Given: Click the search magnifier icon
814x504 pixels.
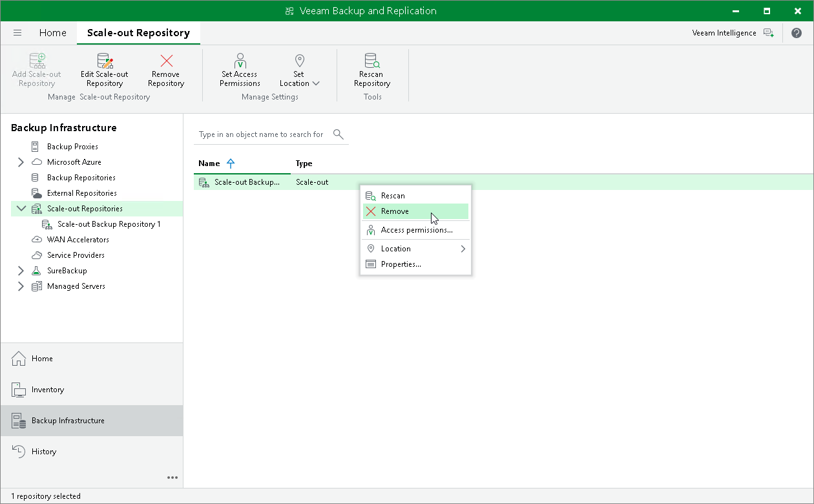Looking at the screenshot, I should pyautogui.click(x=338, y=134).
